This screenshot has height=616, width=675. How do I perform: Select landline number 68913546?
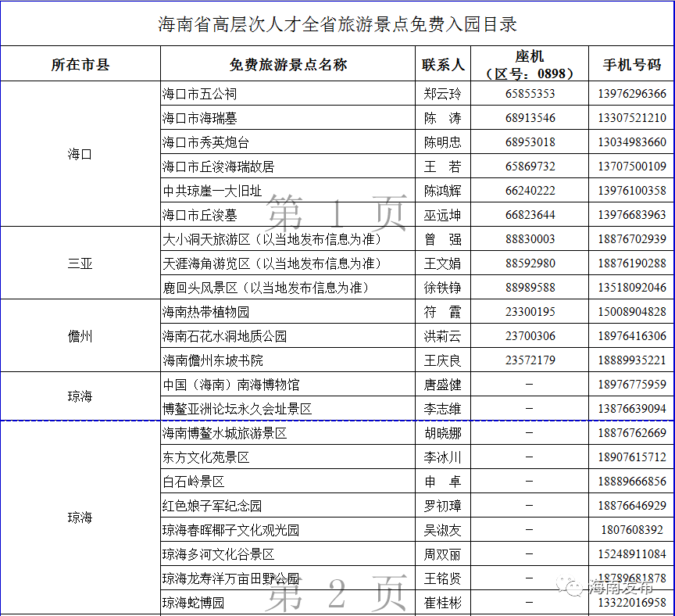coord(530,117)
